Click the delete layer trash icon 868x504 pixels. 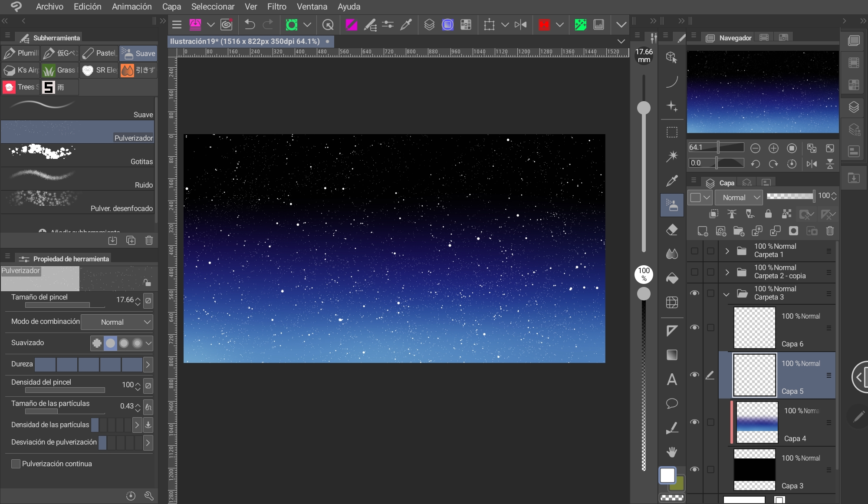tap(830, 231)
